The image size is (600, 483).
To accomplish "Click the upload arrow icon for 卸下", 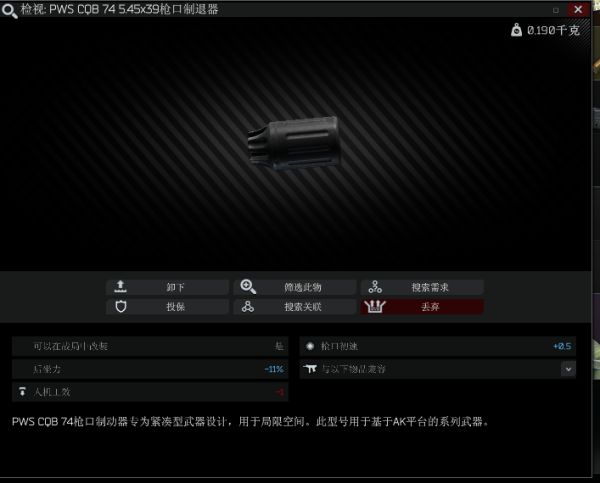I will tap(121, 286).
